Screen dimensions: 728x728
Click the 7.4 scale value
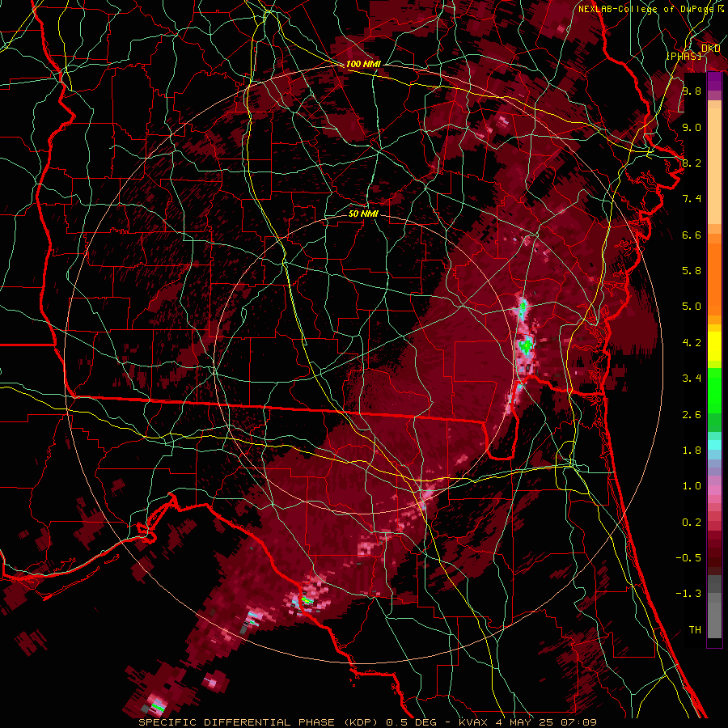[692, 199]
